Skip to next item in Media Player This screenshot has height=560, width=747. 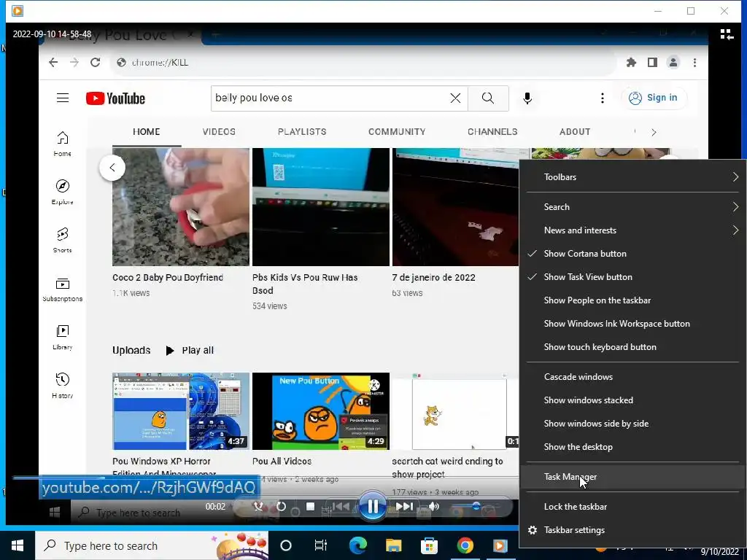click(x=404, y=506)
